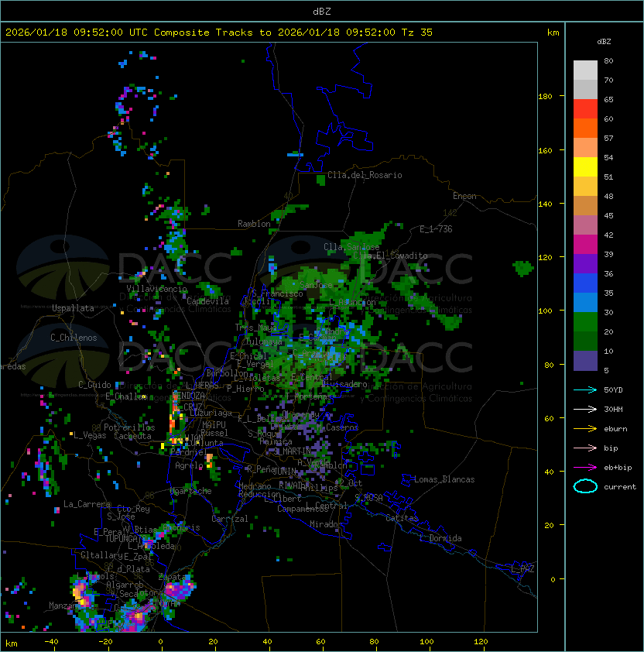644x652 pixels.
Task: Click the 'Carrizal' map label
Action: tap(230, 519)
